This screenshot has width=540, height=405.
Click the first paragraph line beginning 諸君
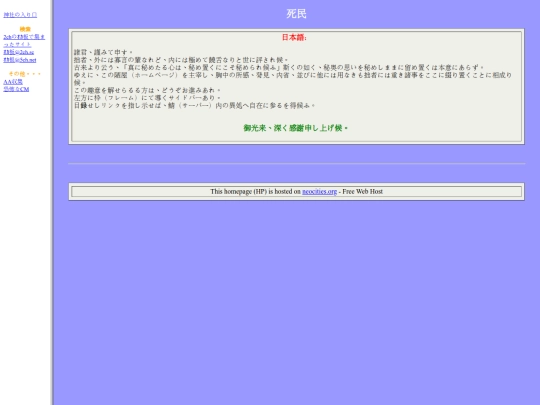click(103, 52)
